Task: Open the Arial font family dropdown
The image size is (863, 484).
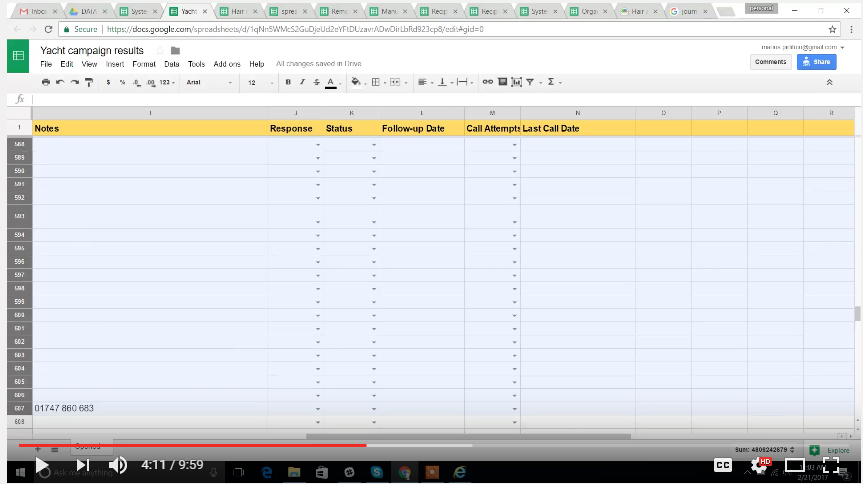Action: [207, 82]
